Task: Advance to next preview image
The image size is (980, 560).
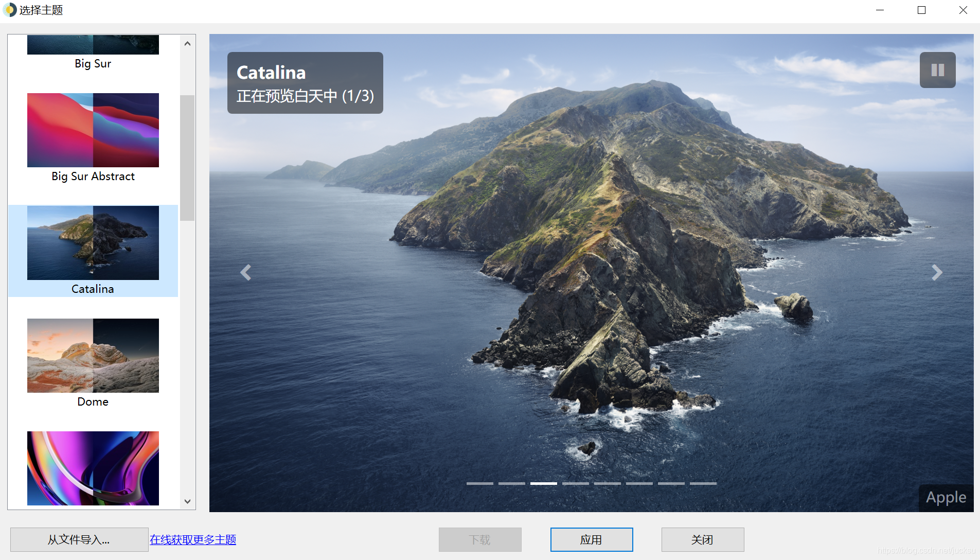Action: (x=937, y=272)
